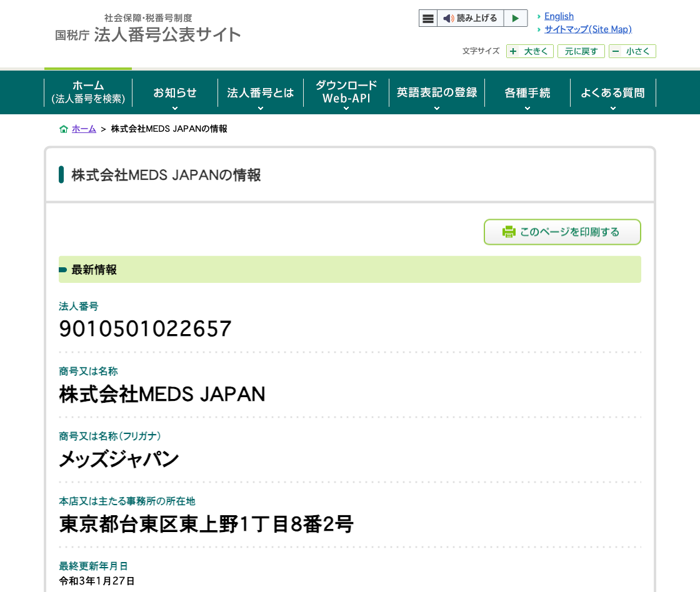Click the breadcrumb home icon
Screen dimensions: 700x592
tap(64, 129)
